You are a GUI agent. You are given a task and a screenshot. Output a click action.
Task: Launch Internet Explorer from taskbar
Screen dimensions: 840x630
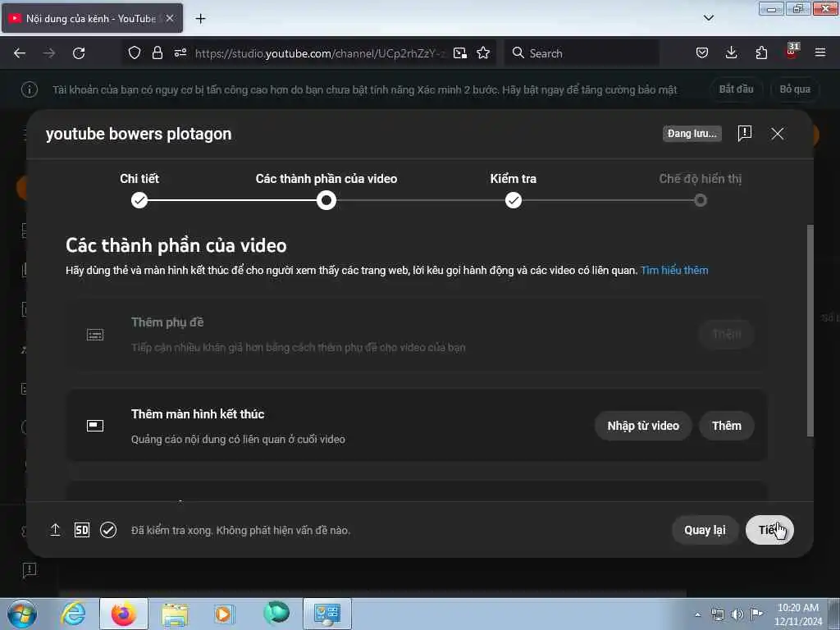pyautogui.click(x=73, y=614)
